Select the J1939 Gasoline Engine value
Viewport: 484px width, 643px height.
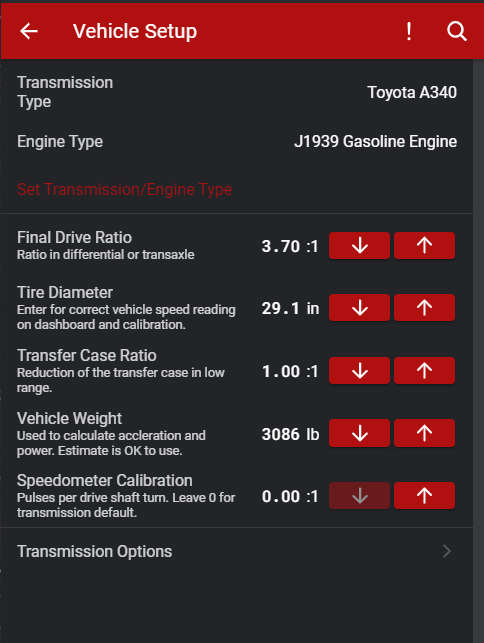375,141
